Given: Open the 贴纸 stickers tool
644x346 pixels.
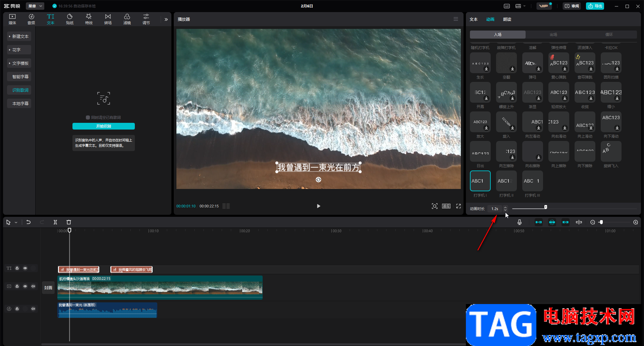Looking at the screenshot, I should [x=70, y=19].
